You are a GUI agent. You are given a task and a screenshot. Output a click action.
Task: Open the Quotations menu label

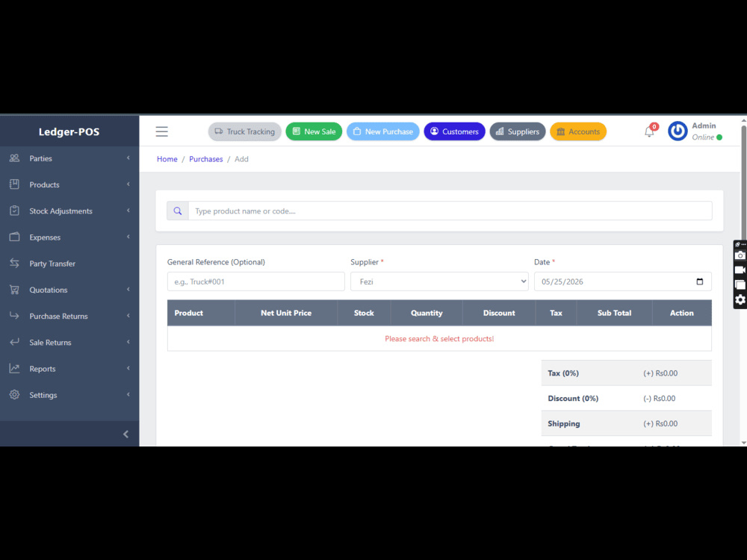(48, 290)
